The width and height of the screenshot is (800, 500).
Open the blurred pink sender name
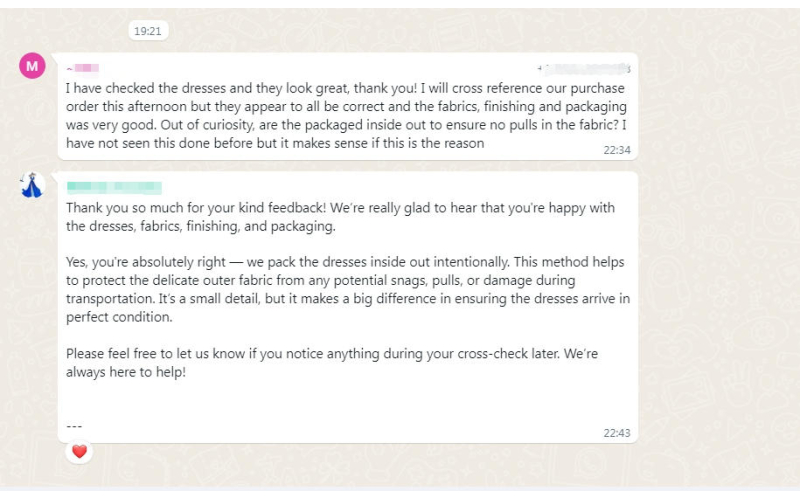point(85,68)
